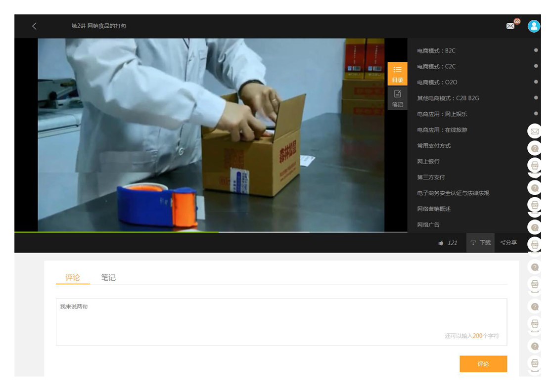
Task: Open messages envelope with 68 badge
Action: 510,26
